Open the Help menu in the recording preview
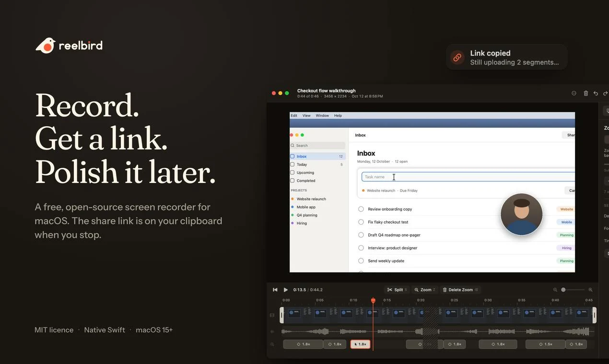The width and height of the screenshot is (609, 364). [x=338, y=115]
